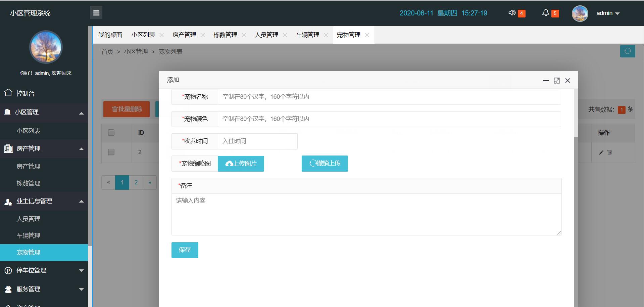Click the trash delete icon in row
Image resolution: width=644 pixels, height=307 pixels.
click(x=610, y=152)
